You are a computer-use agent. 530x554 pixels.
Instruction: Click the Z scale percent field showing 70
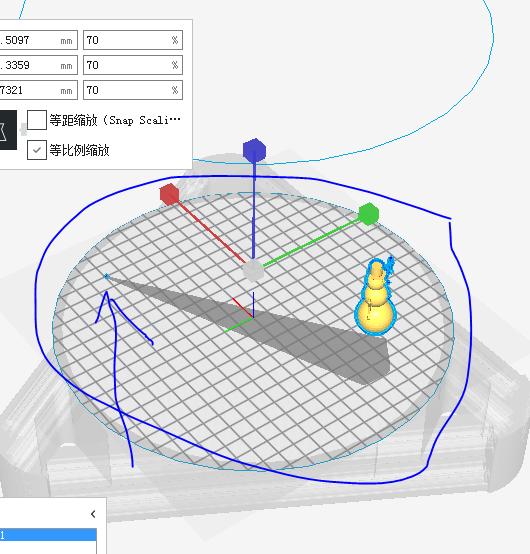[133, 90]
